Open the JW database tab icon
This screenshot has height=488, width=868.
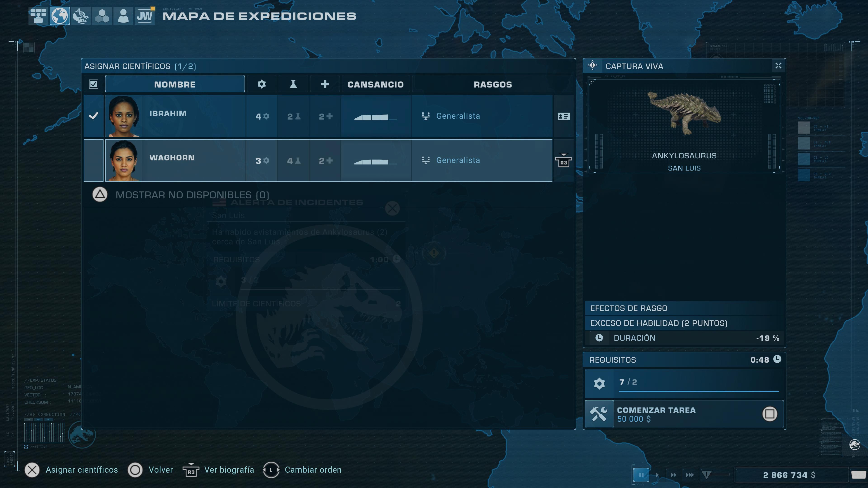(145, 16)
